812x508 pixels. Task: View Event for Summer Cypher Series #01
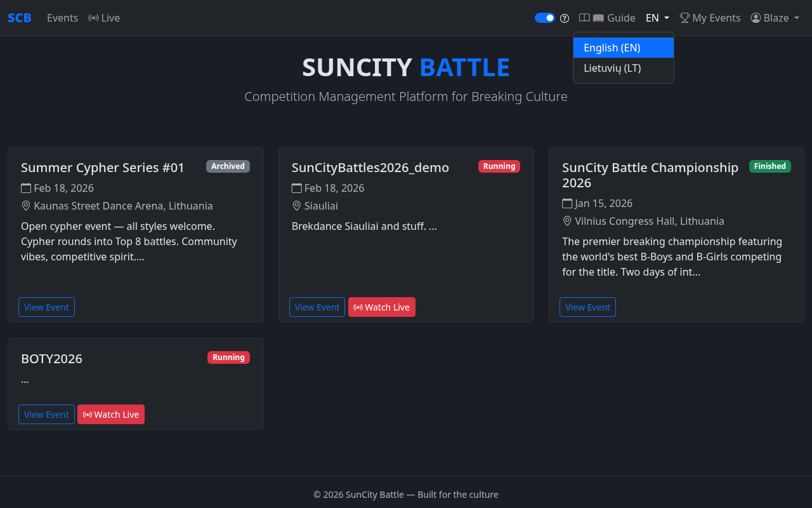point(46,307)
